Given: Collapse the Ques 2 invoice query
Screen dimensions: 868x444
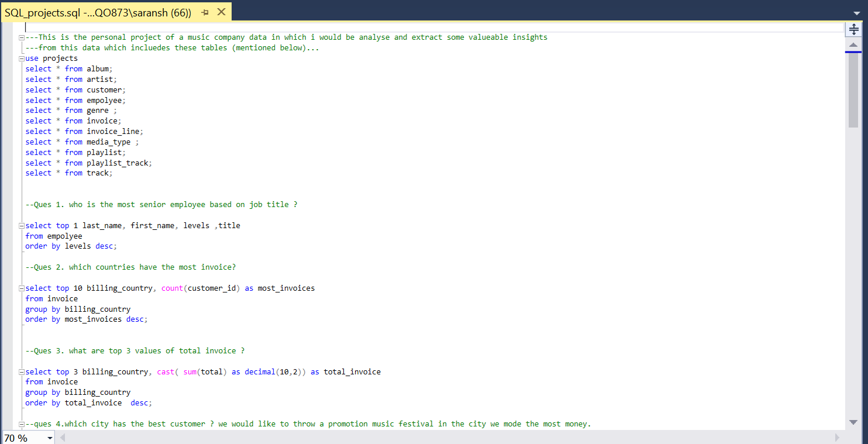Looking at the screenshot, I should click(x=20, y=288).
